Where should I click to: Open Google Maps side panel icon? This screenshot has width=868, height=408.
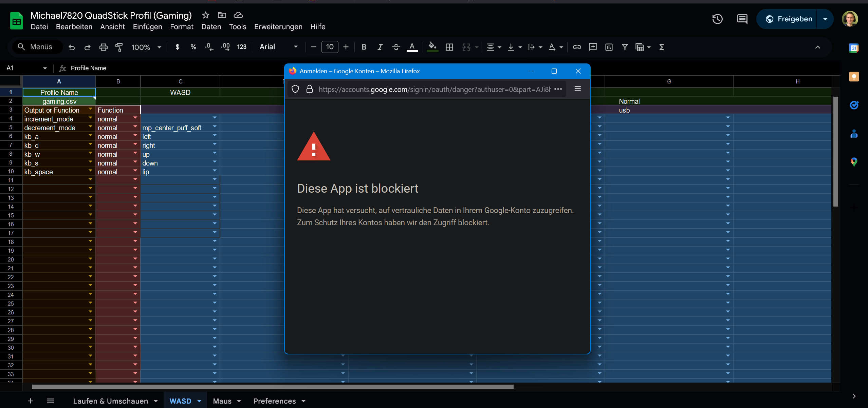(x=854, y=162)
